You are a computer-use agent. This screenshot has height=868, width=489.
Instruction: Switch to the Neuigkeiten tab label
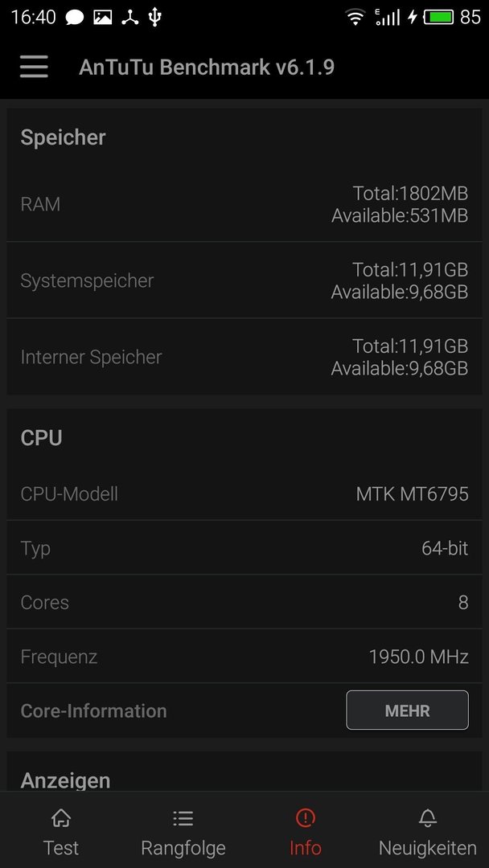pos(428,848)
